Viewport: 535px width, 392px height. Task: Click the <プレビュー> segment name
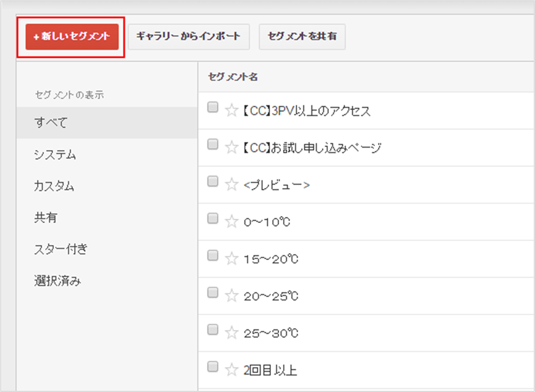[277, 185]
